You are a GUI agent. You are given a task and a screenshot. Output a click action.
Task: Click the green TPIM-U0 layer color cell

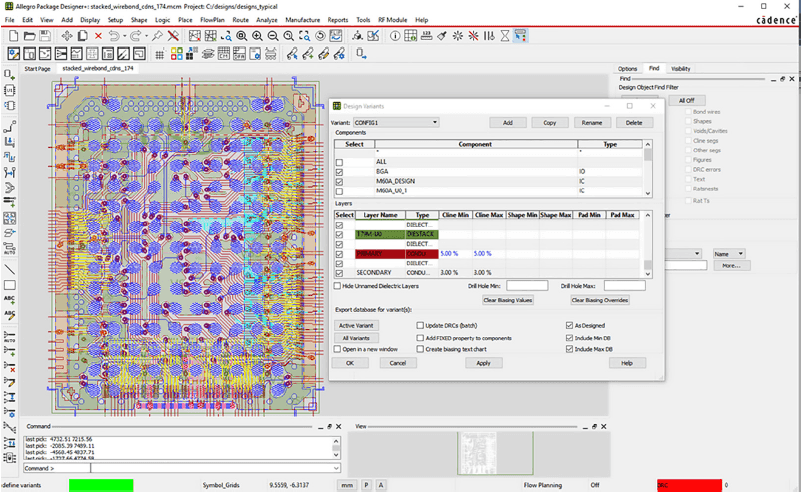(x=380, y=234)
